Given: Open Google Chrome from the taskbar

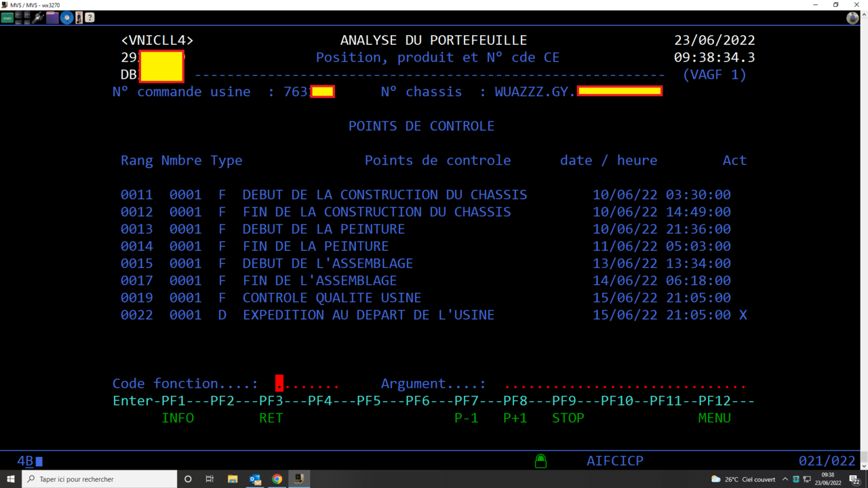Looking at the screenshot, I should 277,479.
